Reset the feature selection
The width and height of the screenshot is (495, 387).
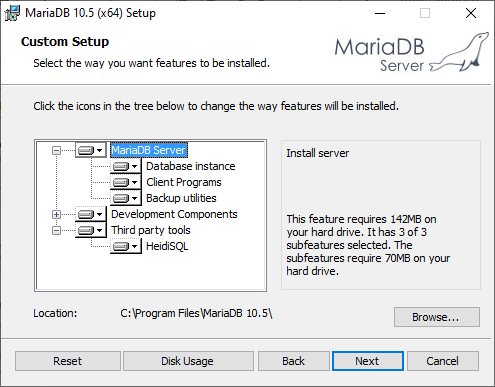point(68,361)
